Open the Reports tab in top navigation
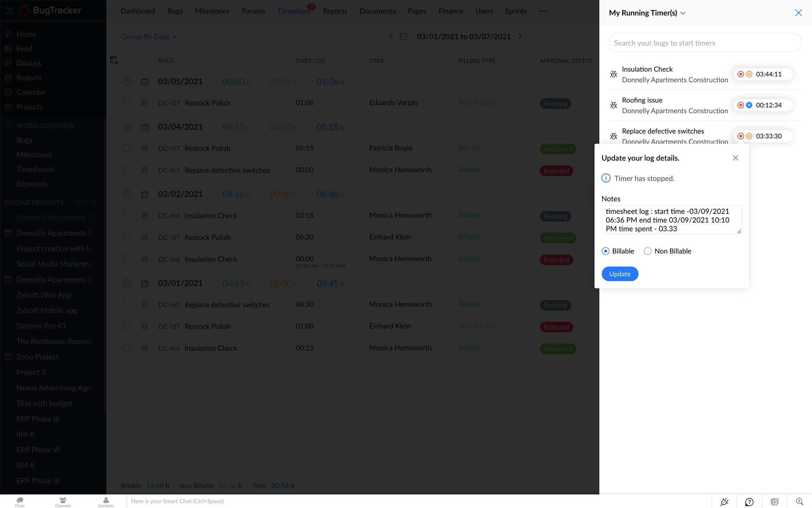 335,11
